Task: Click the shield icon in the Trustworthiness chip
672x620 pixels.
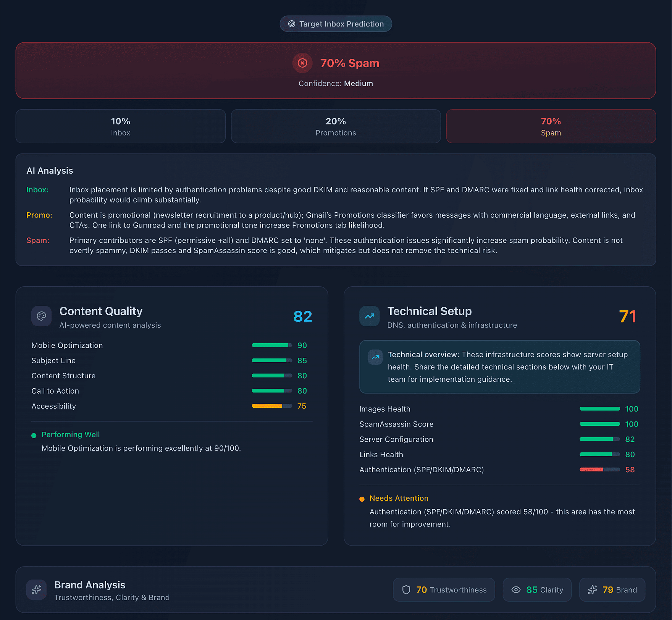Action: pos(406,590)
